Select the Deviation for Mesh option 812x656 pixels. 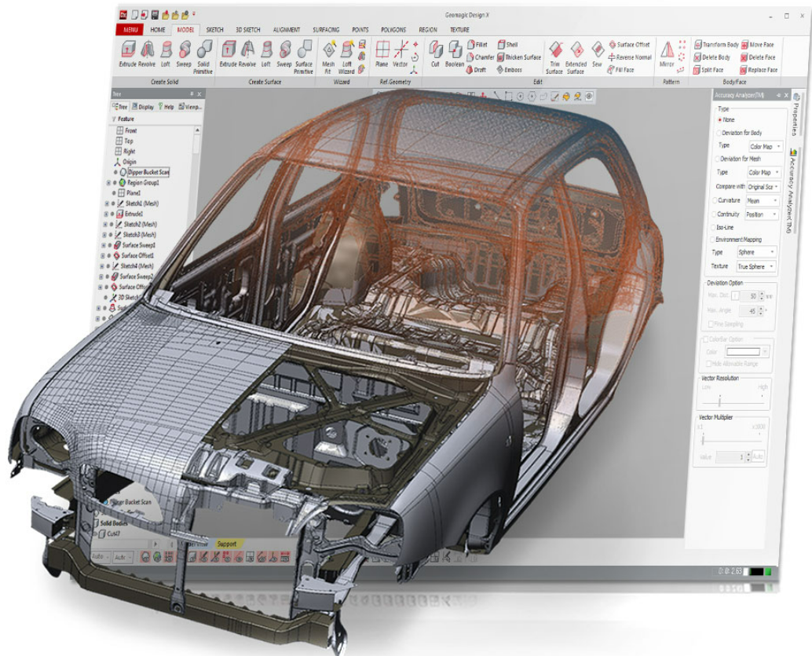[717, 159]
